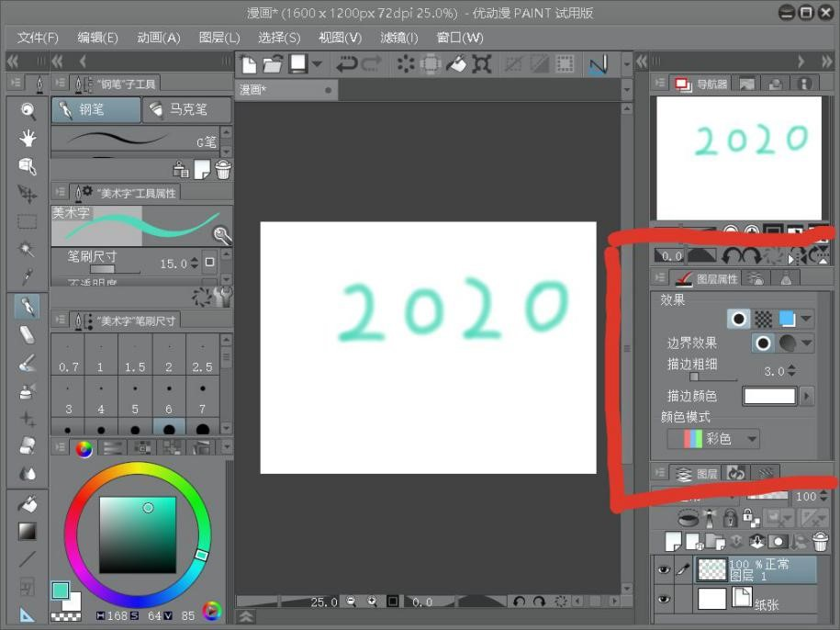Hide layer 图层 1 using eye icon
The width and height of the screenshot is (840, 630).
tap(664, 569)
